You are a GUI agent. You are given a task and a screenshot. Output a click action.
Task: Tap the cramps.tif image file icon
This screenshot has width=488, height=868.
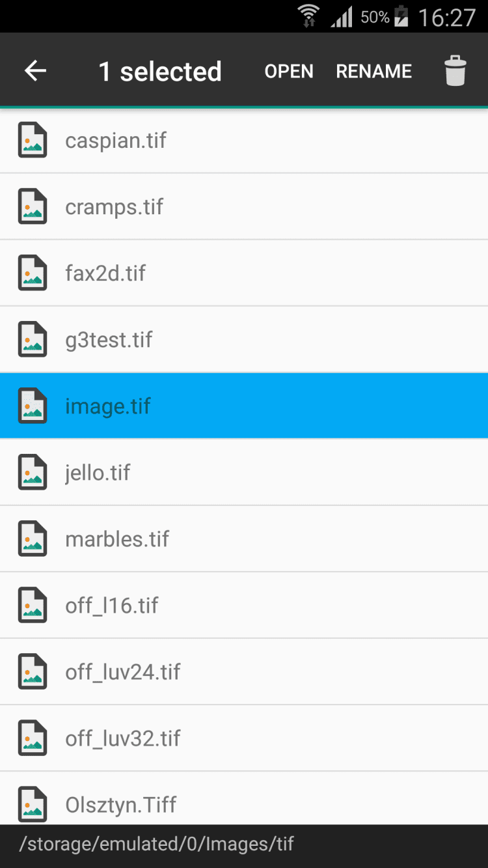(32, 206)
